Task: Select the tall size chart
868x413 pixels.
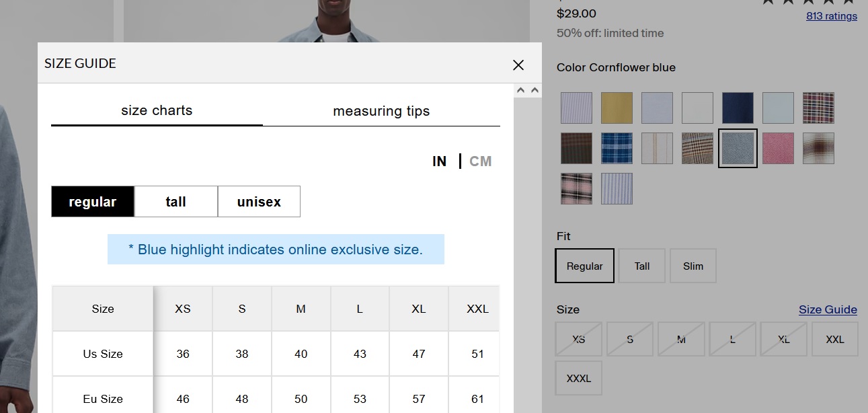Action: pos(176,202)
